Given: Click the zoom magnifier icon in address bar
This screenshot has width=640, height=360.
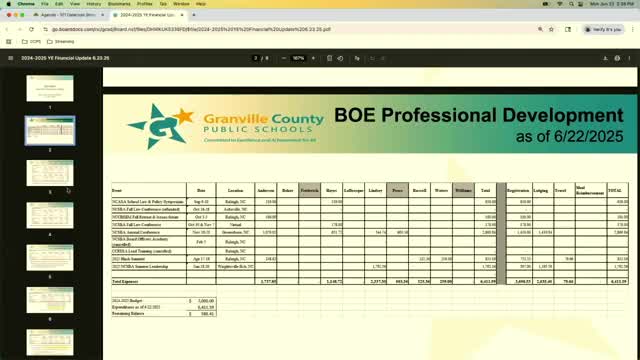Looking at the screenshot, I should click(540, 29).
